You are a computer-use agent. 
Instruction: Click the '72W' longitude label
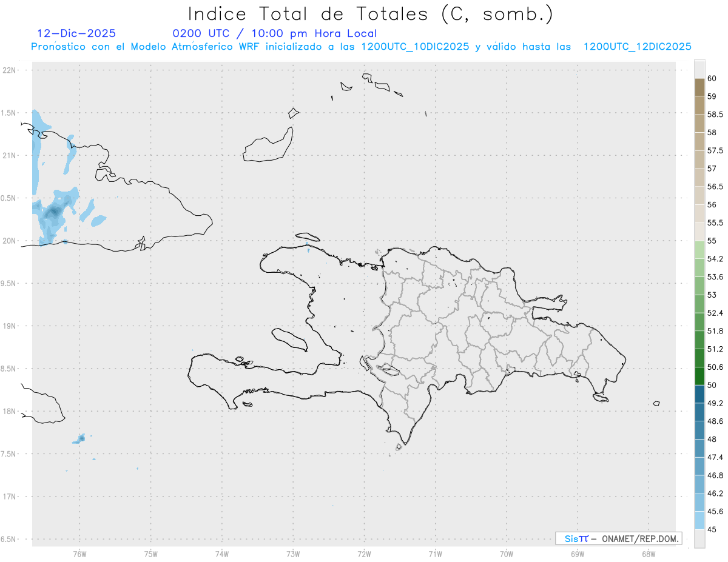tap(364, 554)
